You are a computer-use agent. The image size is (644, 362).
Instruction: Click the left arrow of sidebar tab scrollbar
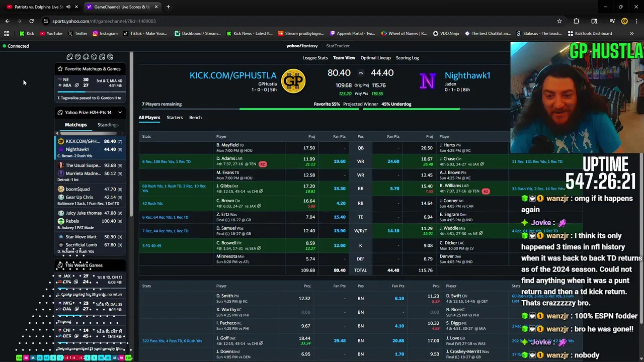click(57, 133)
